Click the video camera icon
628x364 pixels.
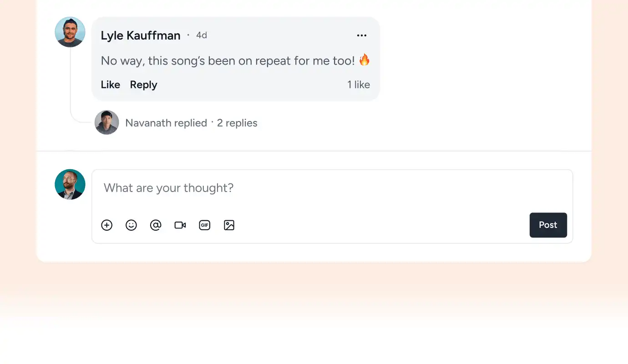click(180, 225)
